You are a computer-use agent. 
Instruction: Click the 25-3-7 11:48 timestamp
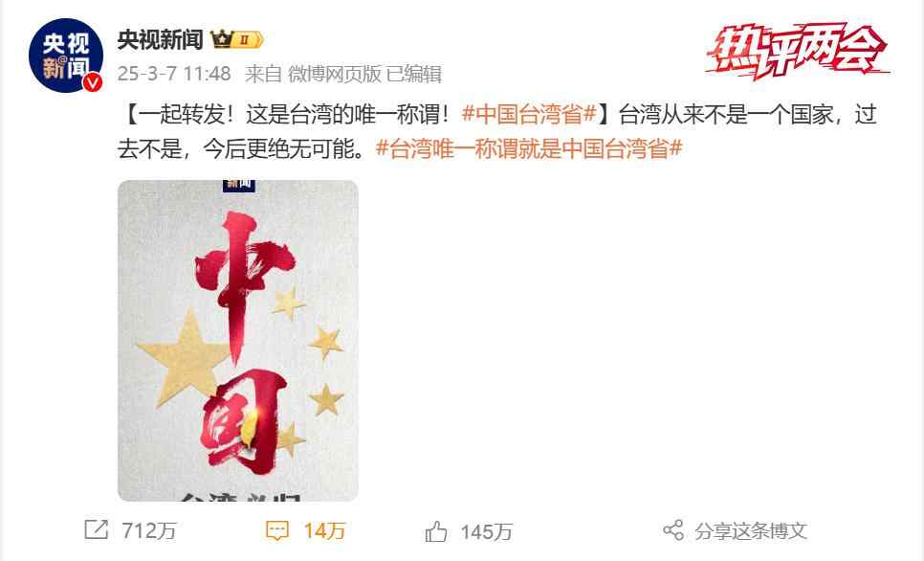tap(174, 74)
